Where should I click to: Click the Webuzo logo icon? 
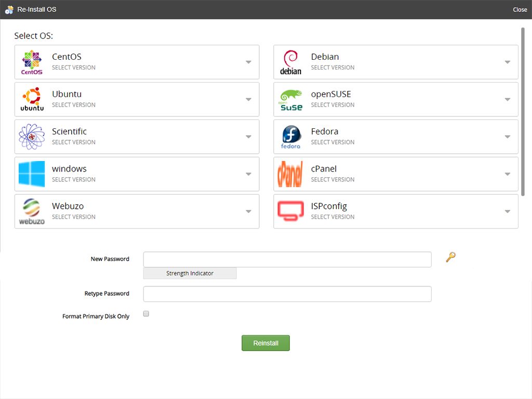pyautogui.click(x=32, y=211)
